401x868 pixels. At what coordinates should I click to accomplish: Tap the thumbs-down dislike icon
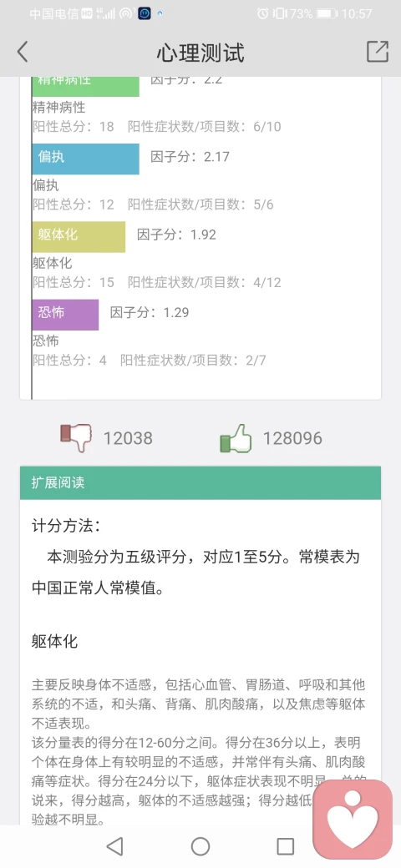click(76, 438)
